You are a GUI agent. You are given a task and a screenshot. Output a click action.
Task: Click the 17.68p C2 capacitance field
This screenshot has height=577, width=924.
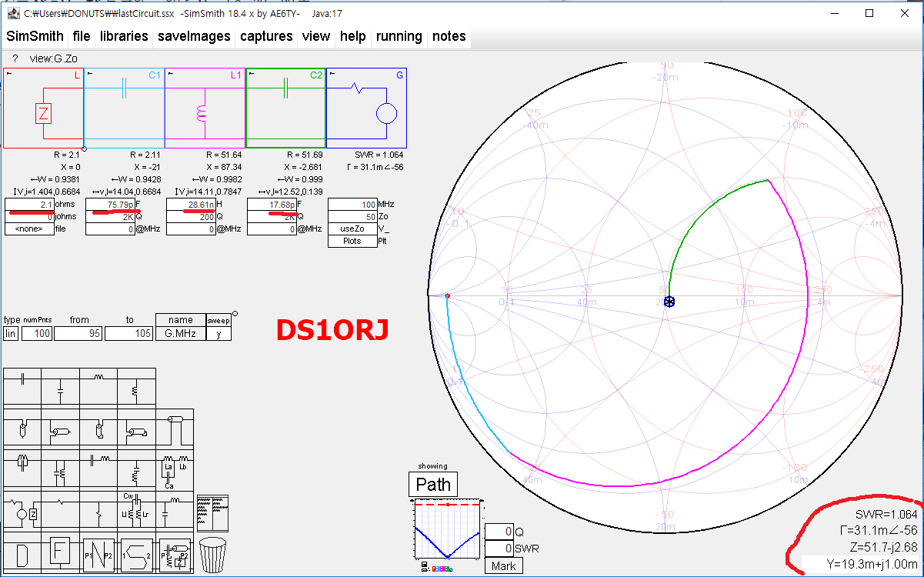tap(272, 205)
